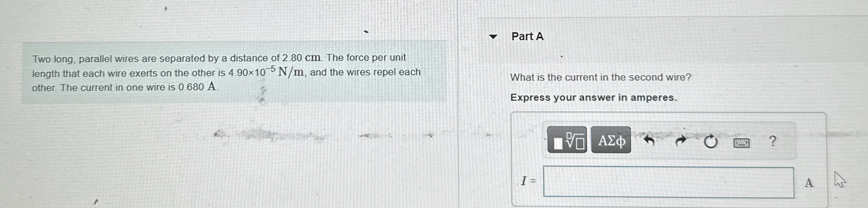868x208 pixels.
Task: Collapse Part A using the triangle
Action: (494, 37)
